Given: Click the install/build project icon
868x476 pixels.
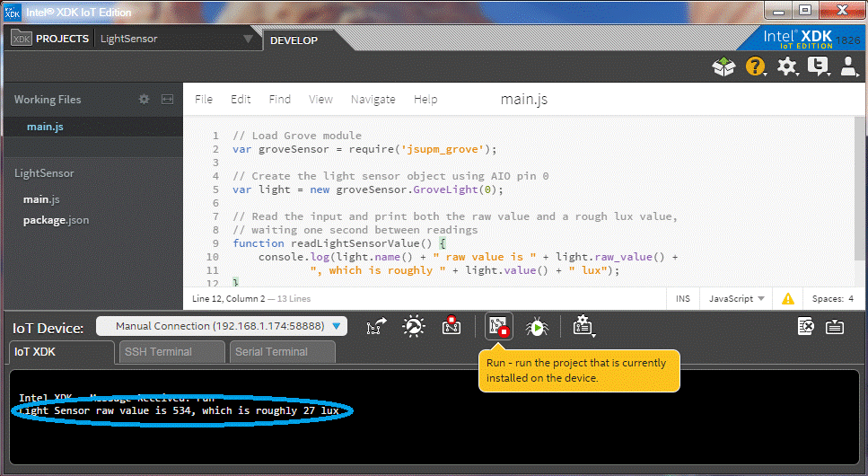Looking at the screenshot, I should tap(452, 325).
